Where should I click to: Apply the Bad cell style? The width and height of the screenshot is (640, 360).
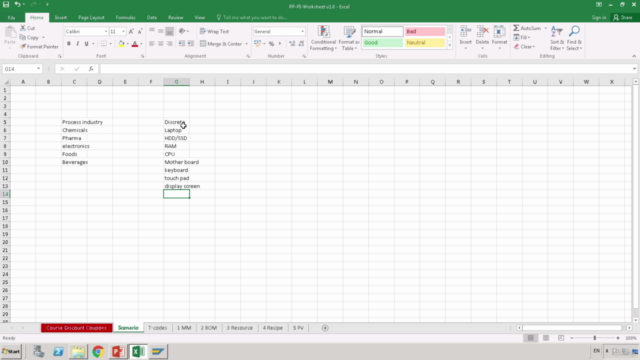pos(425,31)
